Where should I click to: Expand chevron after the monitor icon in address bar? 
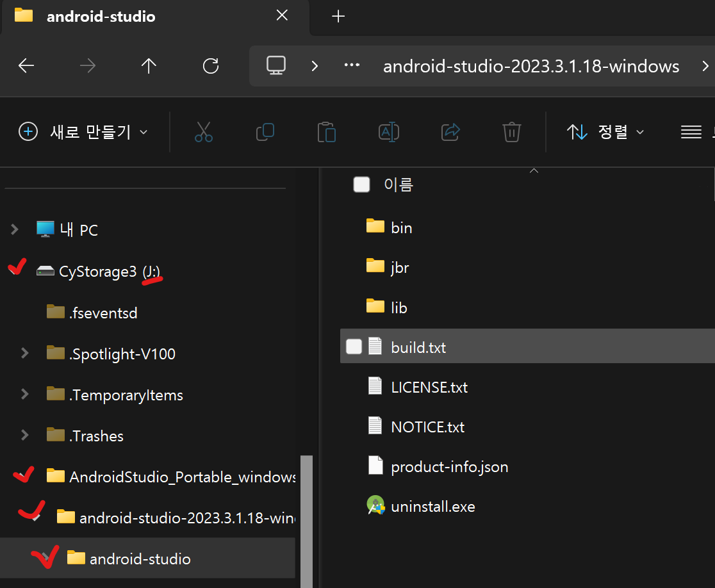315,66
